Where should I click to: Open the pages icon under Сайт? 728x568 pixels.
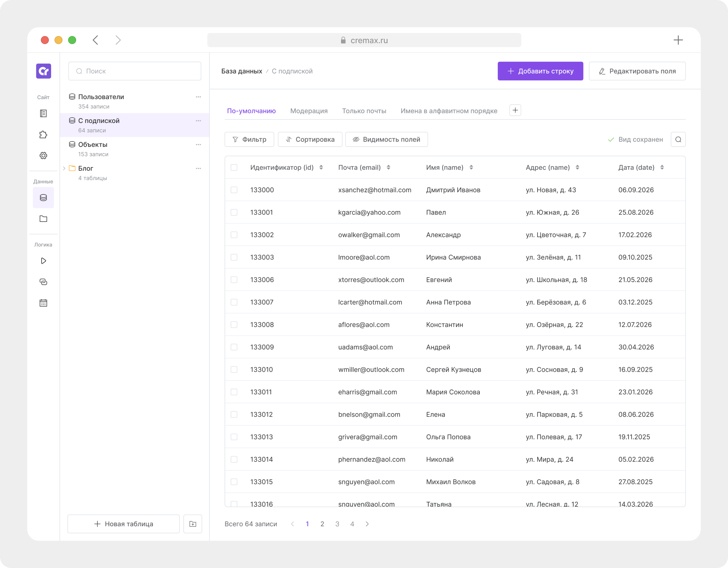tap(43, 113)
